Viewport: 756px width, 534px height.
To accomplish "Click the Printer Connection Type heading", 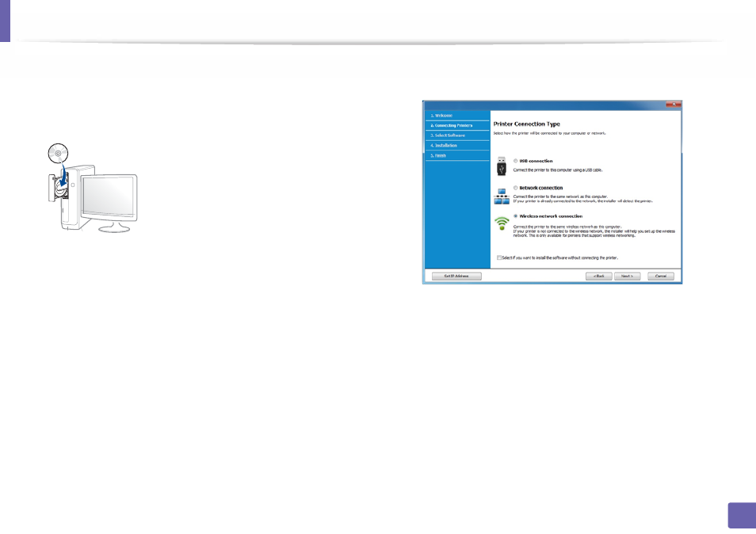I will [526, 124].
